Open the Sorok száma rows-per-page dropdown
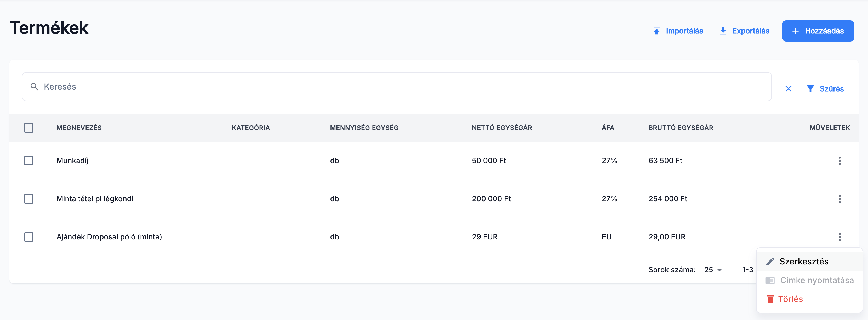The height and width of the screenshot is (320, 868). click(713, 270)
